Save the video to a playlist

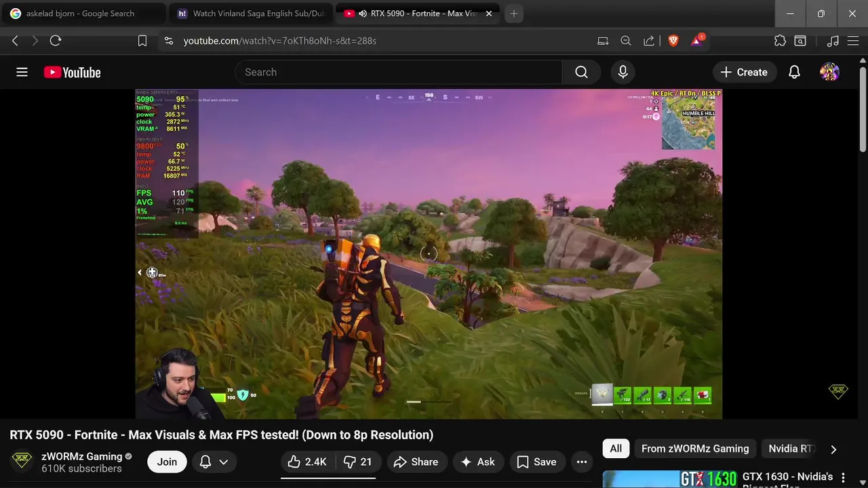[x=536, y=462]
